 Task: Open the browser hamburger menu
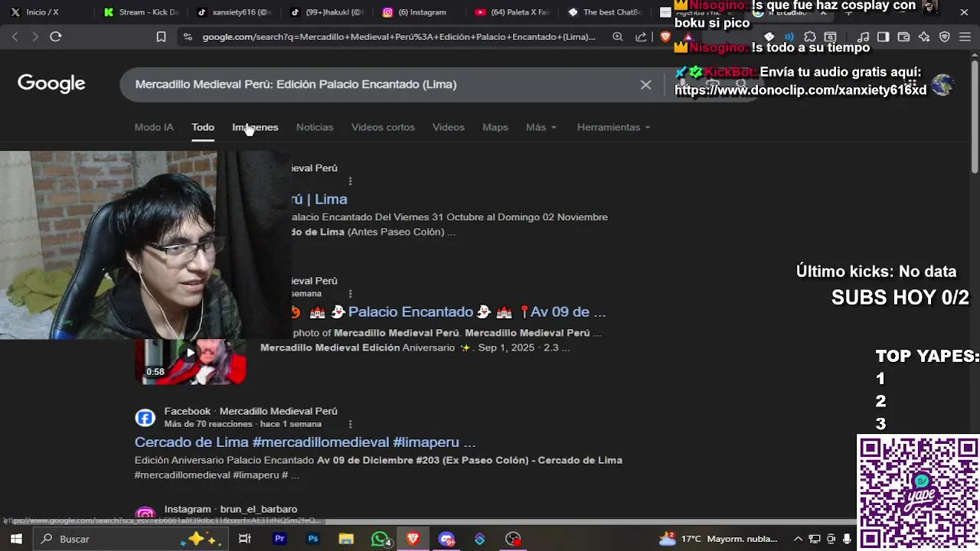[x=965, y=37]
